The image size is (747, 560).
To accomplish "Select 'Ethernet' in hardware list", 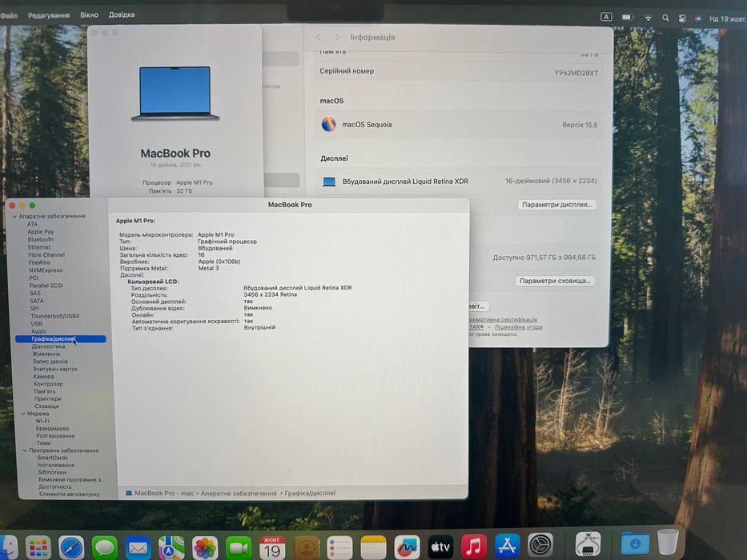I will pos(39,247).
